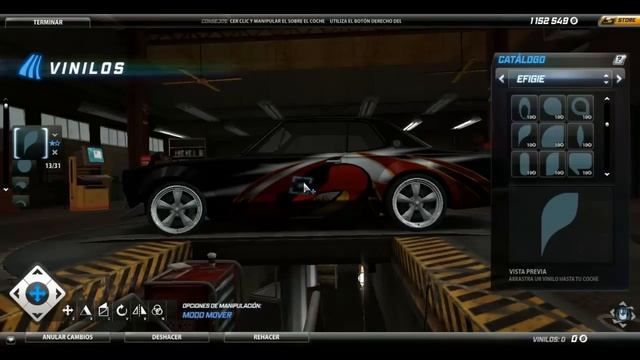Nudge vinyl left with the pad's left arrow

coord(16,293)
